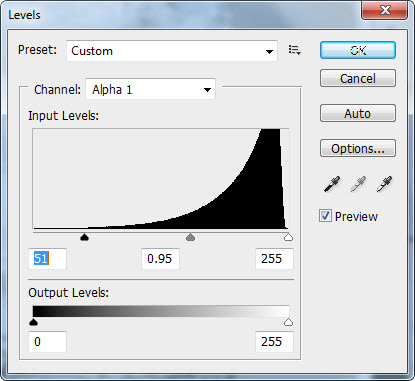Toggle the Preview checkbox
The height and width of the screenshot is (381, 415).
[x=325, y=216]
